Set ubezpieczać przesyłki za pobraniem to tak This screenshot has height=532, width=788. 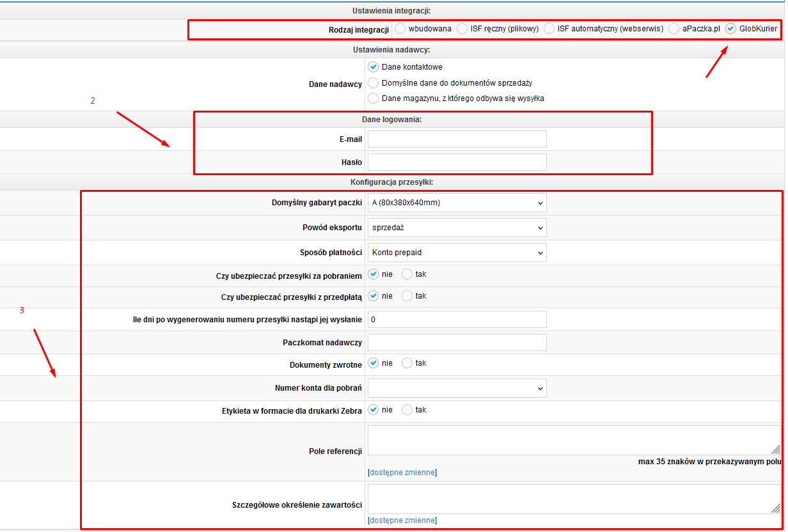pos(407,274)
